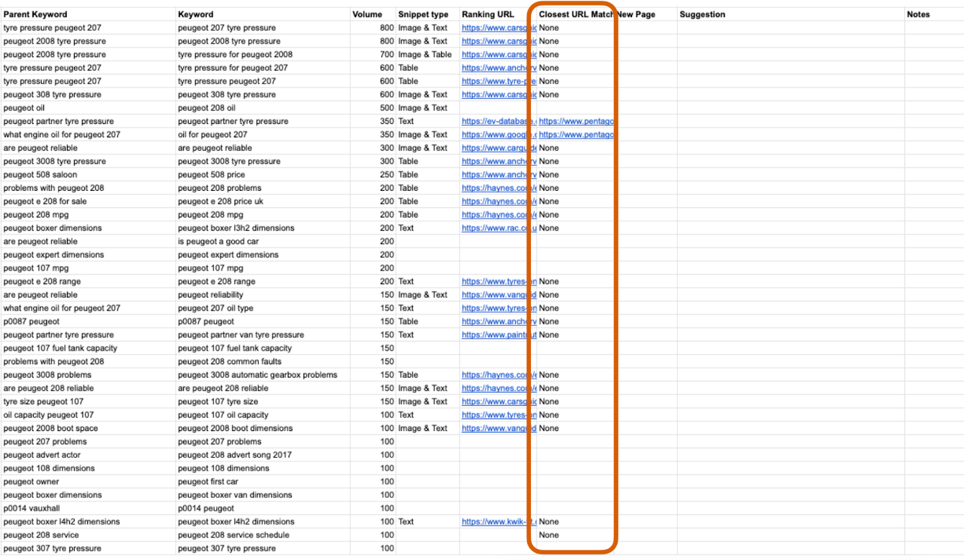
Task: Select cell 'p0014 peugeot'
Action: (206, 508)
